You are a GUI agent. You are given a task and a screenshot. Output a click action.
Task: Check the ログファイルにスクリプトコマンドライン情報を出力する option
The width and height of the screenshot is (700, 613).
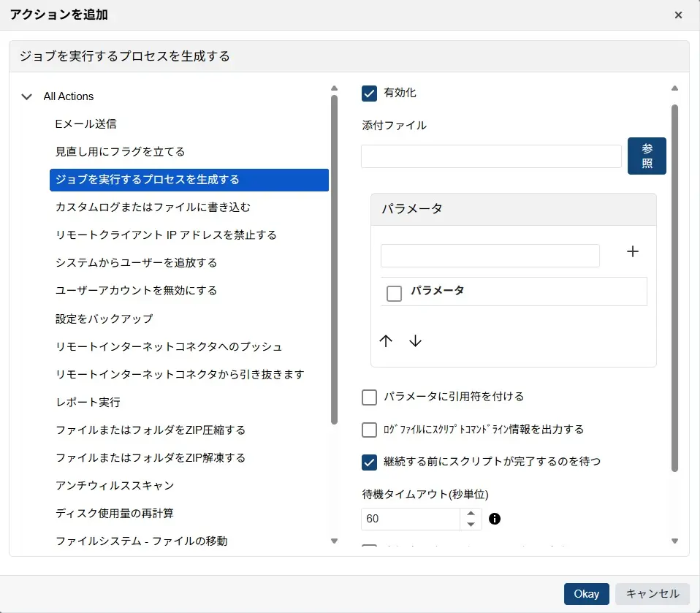point(369,430)
